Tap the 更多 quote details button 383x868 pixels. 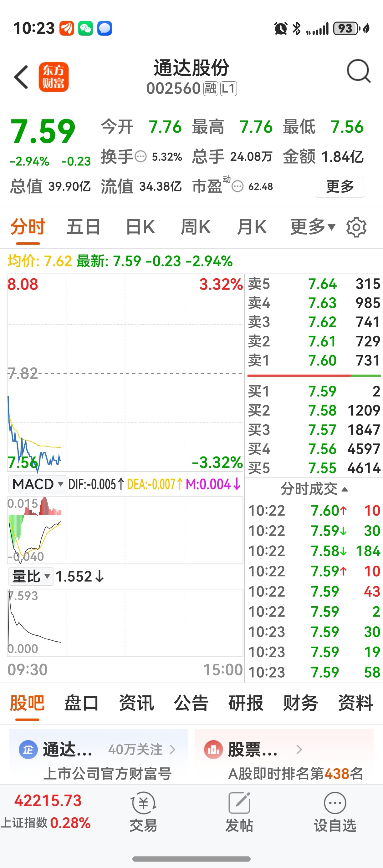[340, 186]
